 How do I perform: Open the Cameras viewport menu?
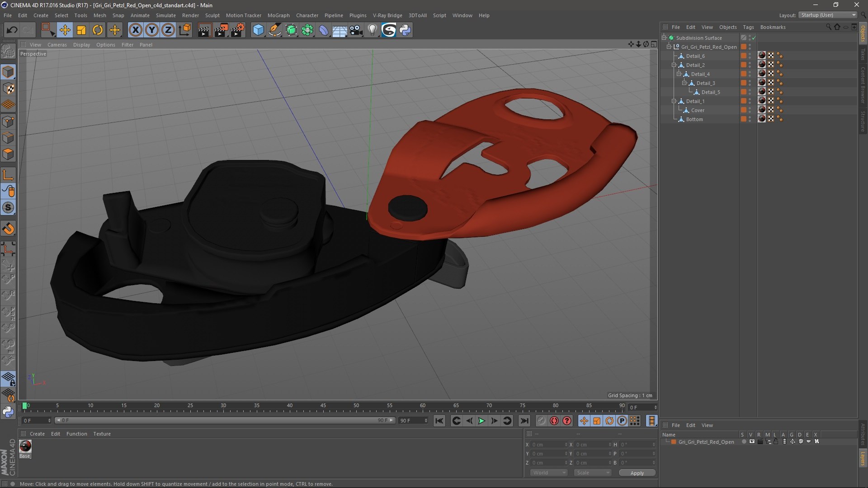(57, 45)
